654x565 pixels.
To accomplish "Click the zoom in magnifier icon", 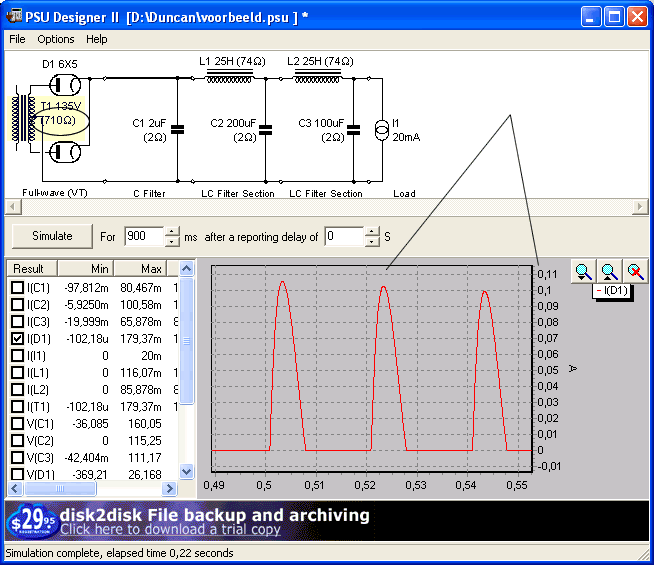I will (584, 271).
